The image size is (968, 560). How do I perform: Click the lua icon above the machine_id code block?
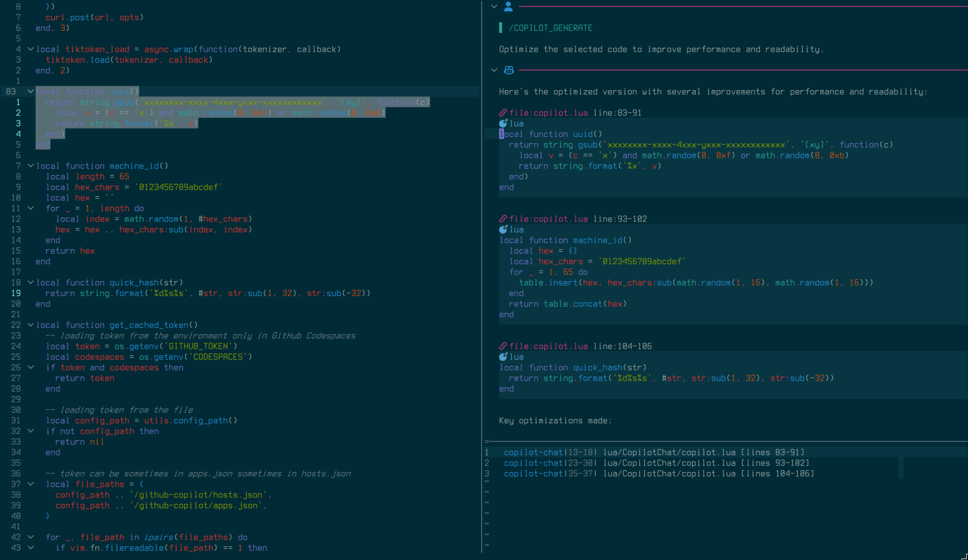tap(503, 230)
